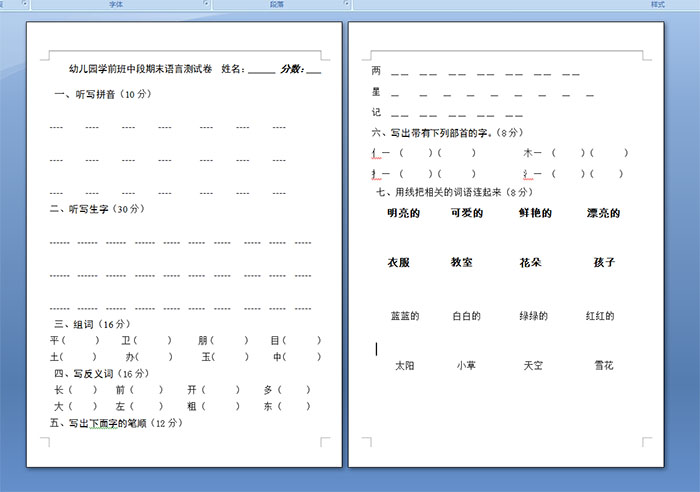
Task: Click the bold word 明亮的
Action: (x=404, y=213)
